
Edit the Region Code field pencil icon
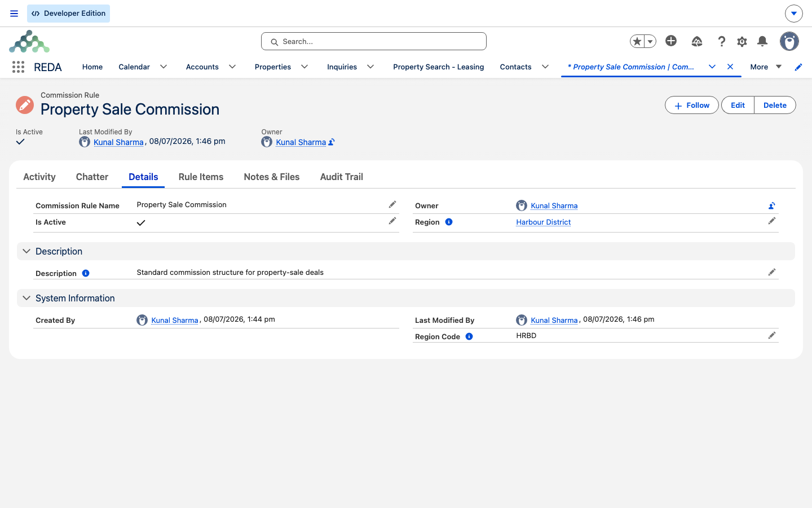tap(772, 336)
